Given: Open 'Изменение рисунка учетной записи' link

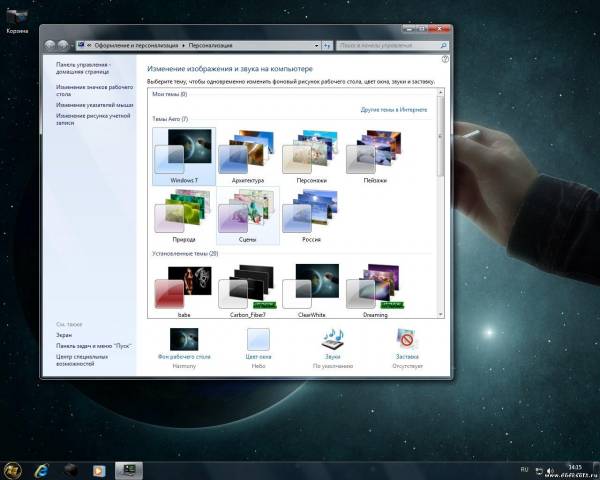Looking at the screenshot, I should [93, 119].
